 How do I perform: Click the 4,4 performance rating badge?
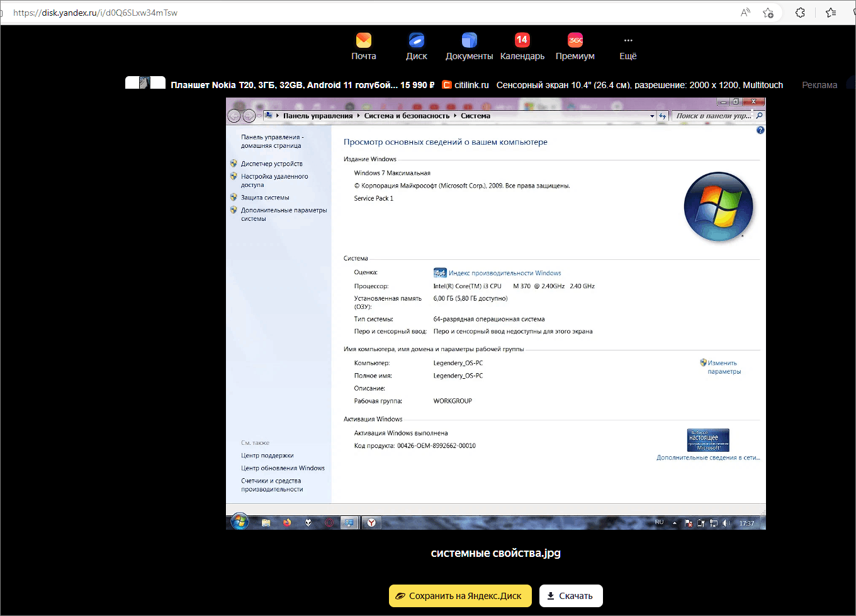[x=440, y=273]
